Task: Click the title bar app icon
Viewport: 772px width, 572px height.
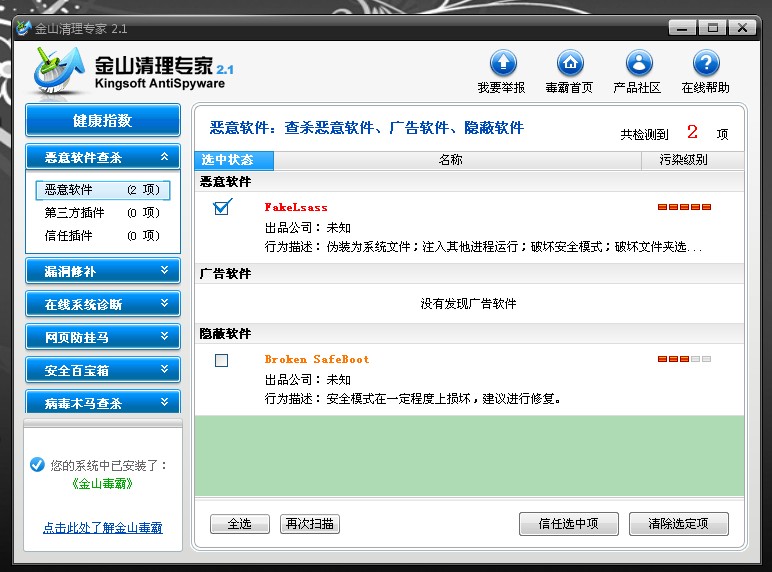Action: pos(24,28)
